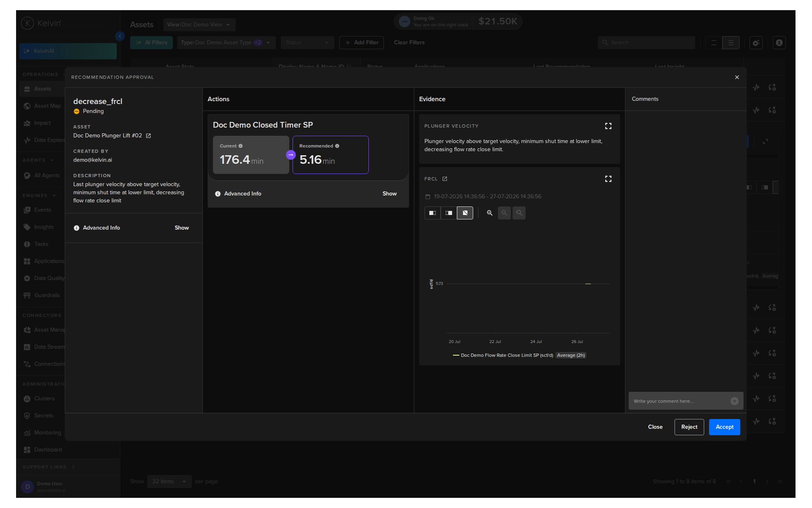
Task: Open Events in the sidebar
Action: point(42,210)
